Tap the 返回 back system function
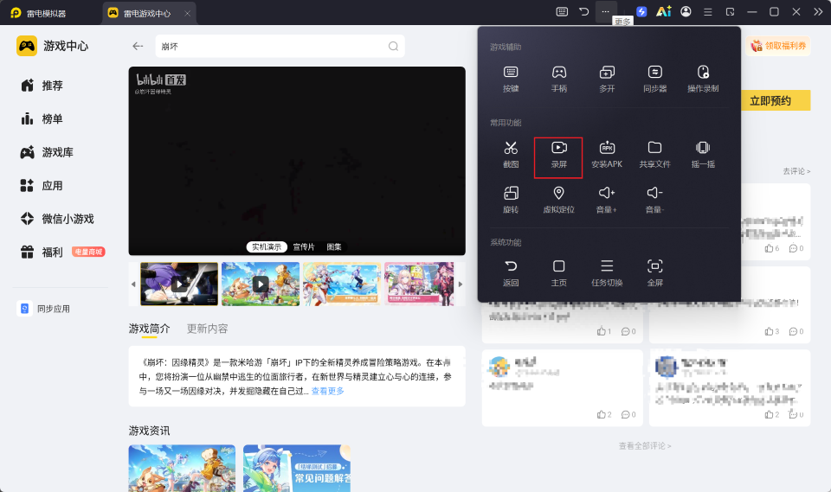Viewport: 831px width, 492px height. pyautogui.click(x=510, y=273)
